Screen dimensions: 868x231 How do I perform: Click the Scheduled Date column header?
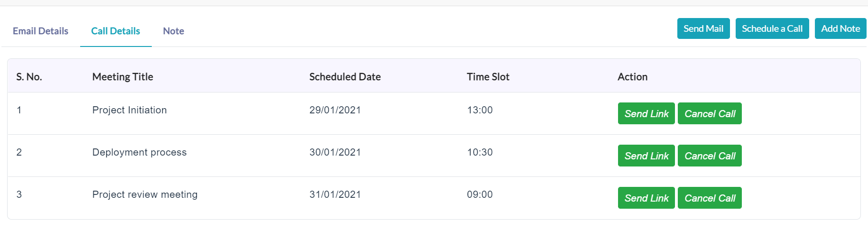point(345,77)
